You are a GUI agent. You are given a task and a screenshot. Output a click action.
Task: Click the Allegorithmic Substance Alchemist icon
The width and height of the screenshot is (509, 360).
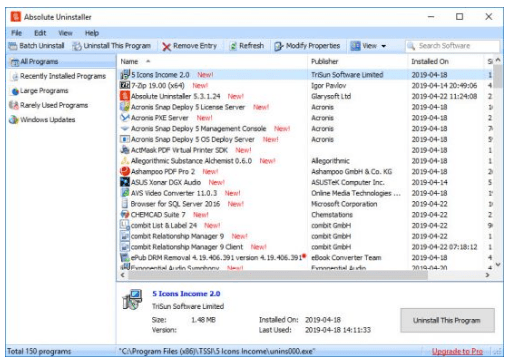[x=125, y=161]
